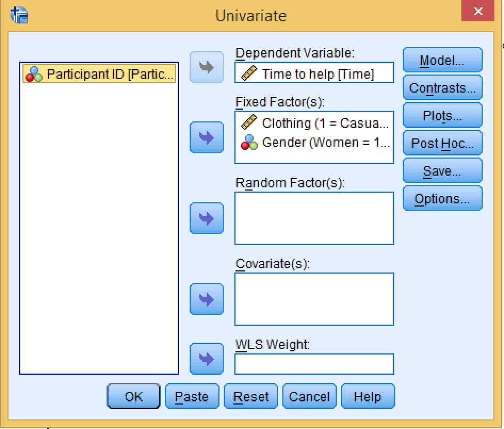Select Participant ID in the variable list
504x429 pixels.
tap(99, 74)
